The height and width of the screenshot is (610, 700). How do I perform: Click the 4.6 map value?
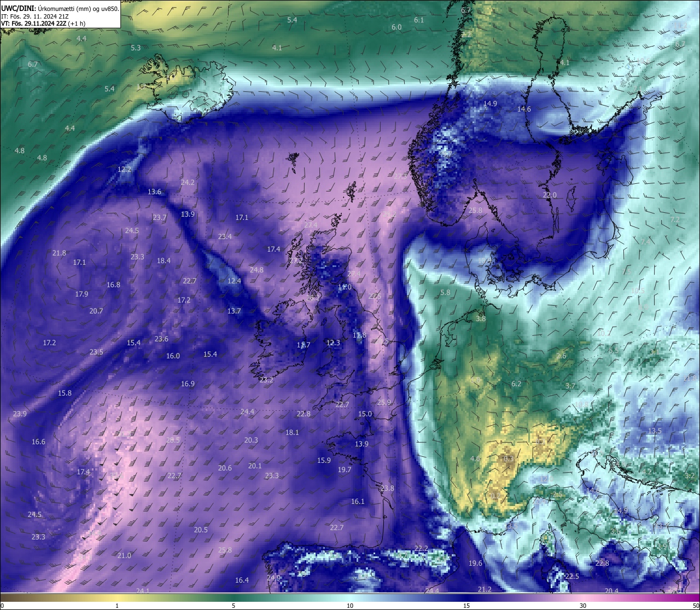[x=475, y=459]
